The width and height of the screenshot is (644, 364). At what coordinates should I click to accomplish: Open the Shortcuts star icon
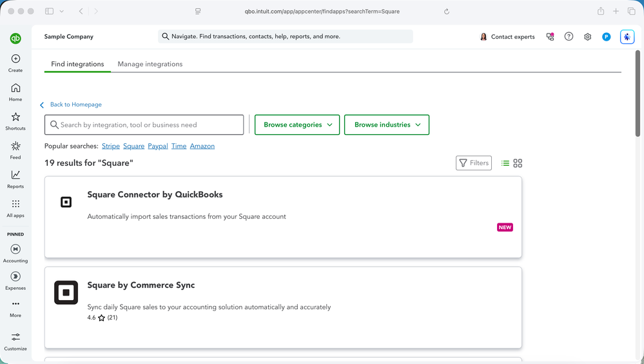pyautogui.click(x=15, y=117)
